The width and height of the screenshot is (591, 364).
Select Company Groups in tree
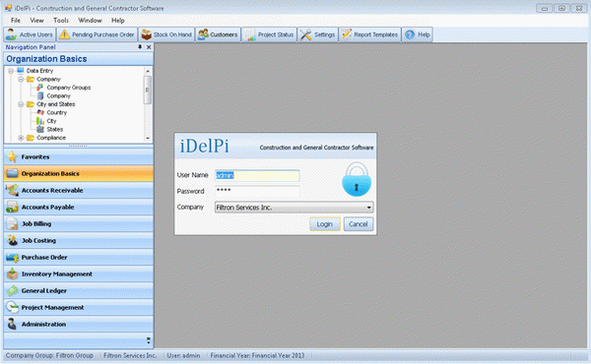[x=69, y=88]
